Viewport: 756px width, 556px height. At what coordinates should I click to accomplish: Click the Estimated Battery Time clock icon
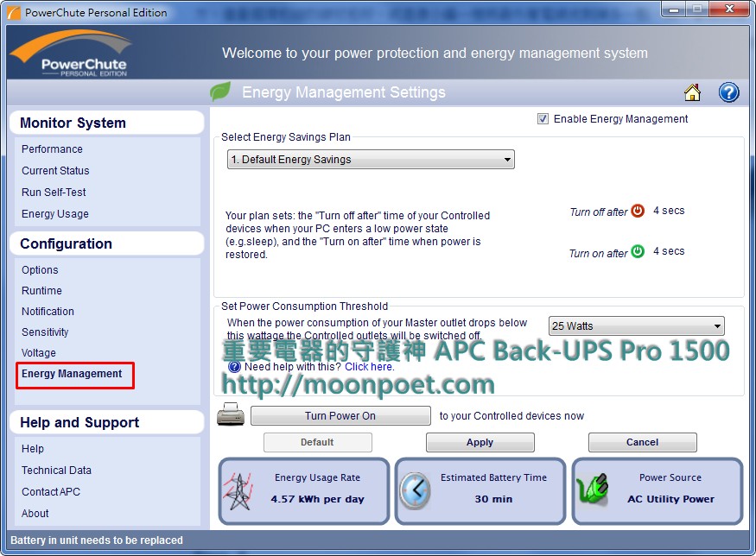(416, 490)
